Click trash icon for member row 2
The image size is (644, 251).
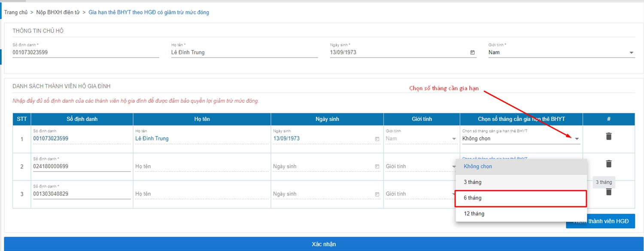click(608, 164)
